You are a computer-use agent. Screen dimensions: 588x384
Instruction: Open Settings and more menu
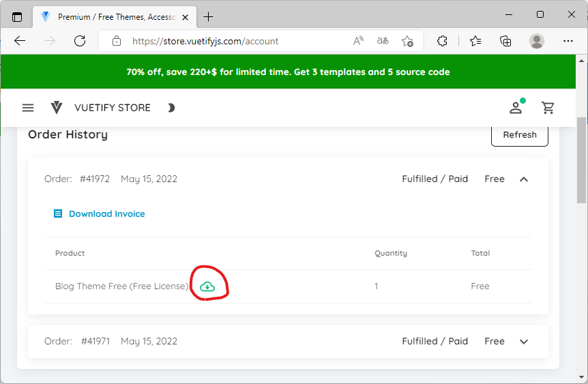(x=568, y=41)
